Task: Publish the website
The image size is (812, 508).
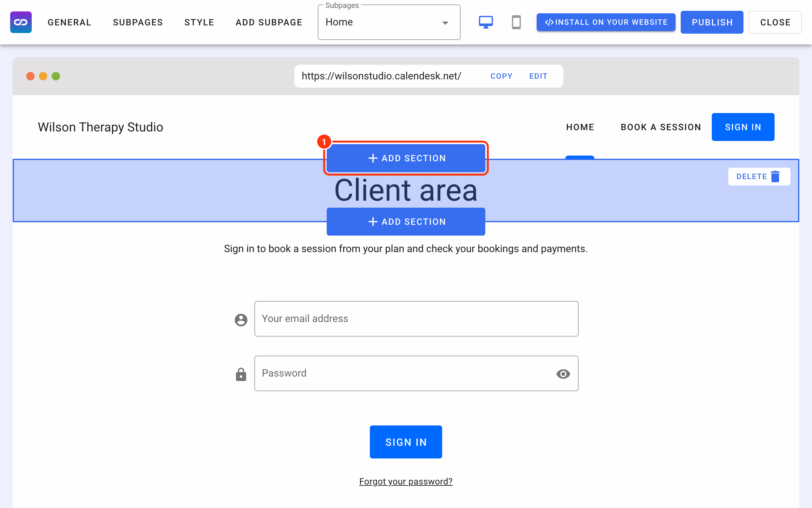Action: point(712,22)
